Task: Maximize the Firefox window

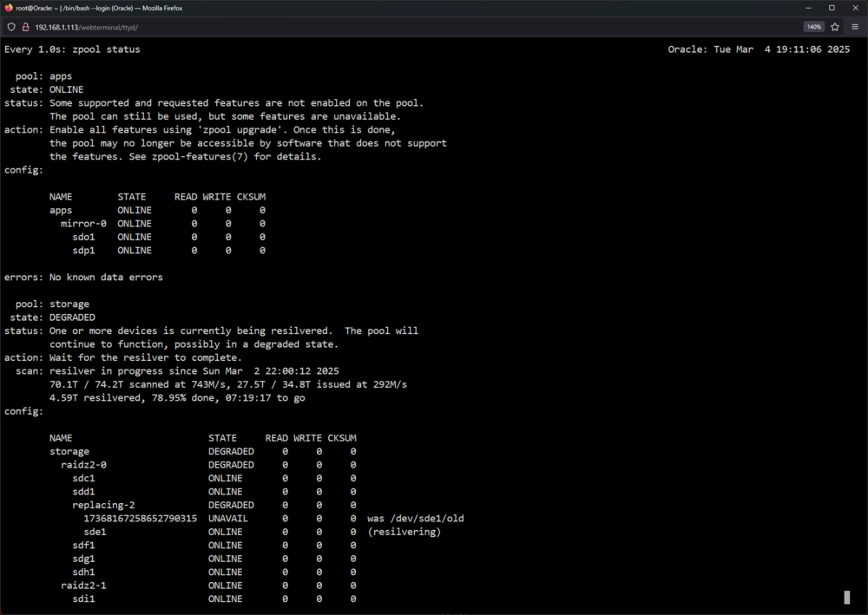Action: [832, 8]
